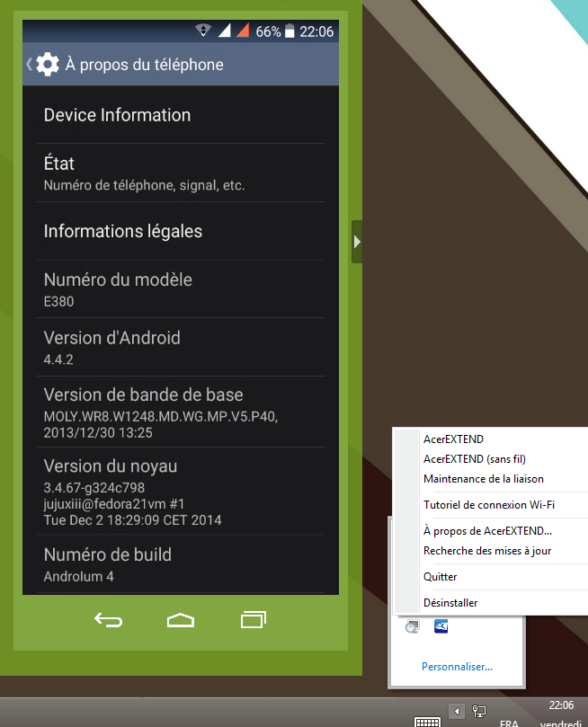This screenshot has height=727, width=588.
Task: Click the Personnaliser... link
Action: [x=457, y=667]
